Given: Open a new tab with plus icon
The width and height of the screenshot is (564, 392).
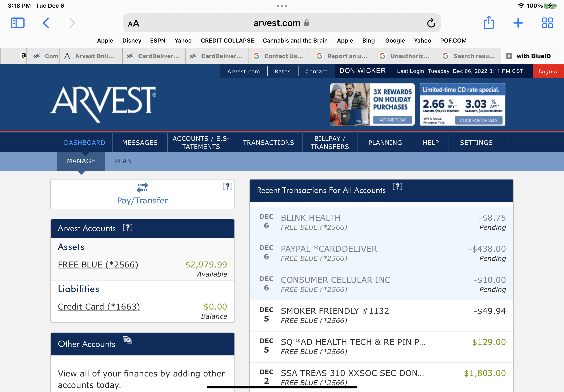Looking at the screenshot, I should 518,23.
